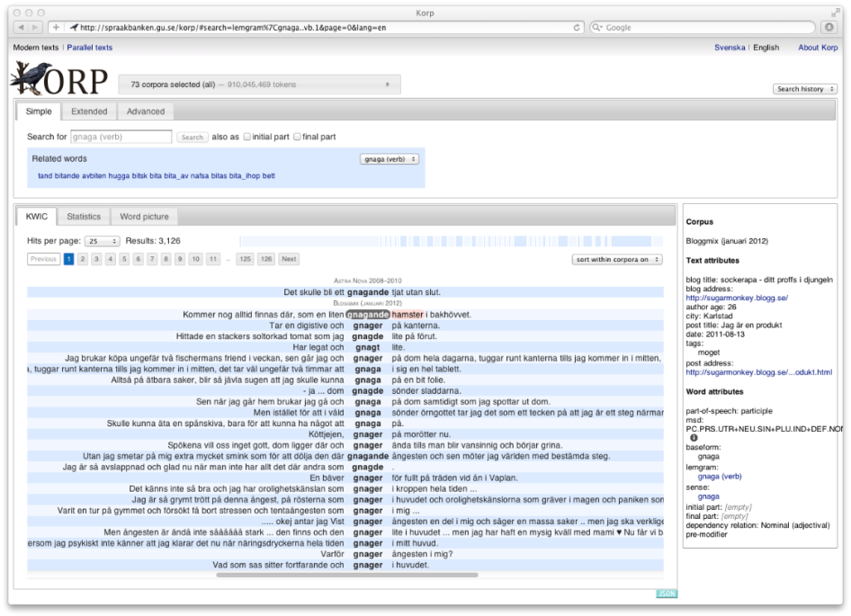Click the Search for input field
Image resolution: width=851 pixels, height=616 pixels.
(121, 137)
